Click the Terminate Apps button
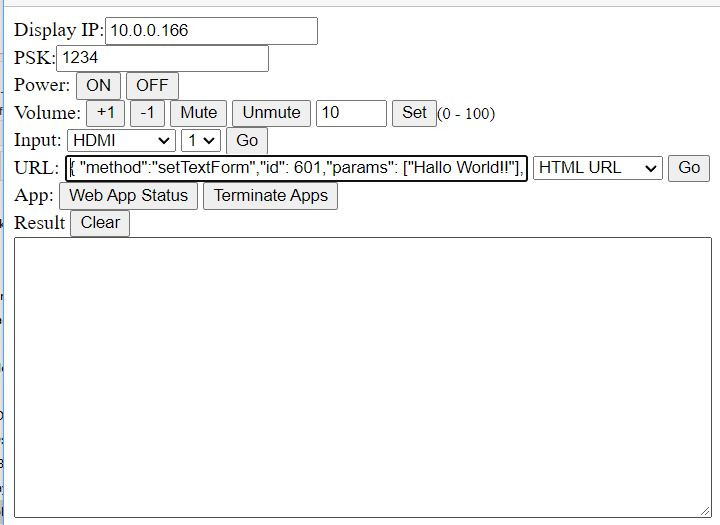Image resolution: width=720 pixels, height=525 pixels. pyautogui.click(x=270, y=196)
